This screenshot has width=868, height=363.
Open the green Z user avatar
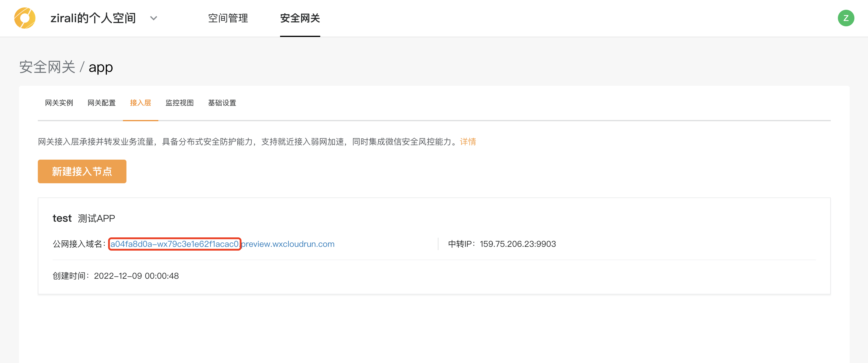pyautogui.click(x=846, y=18)
